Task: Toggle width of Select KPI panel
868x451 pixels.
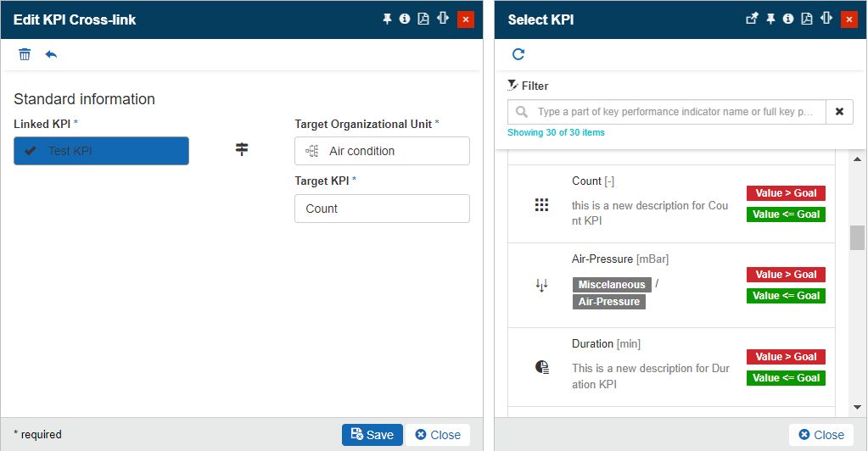Action: (826, 19)
